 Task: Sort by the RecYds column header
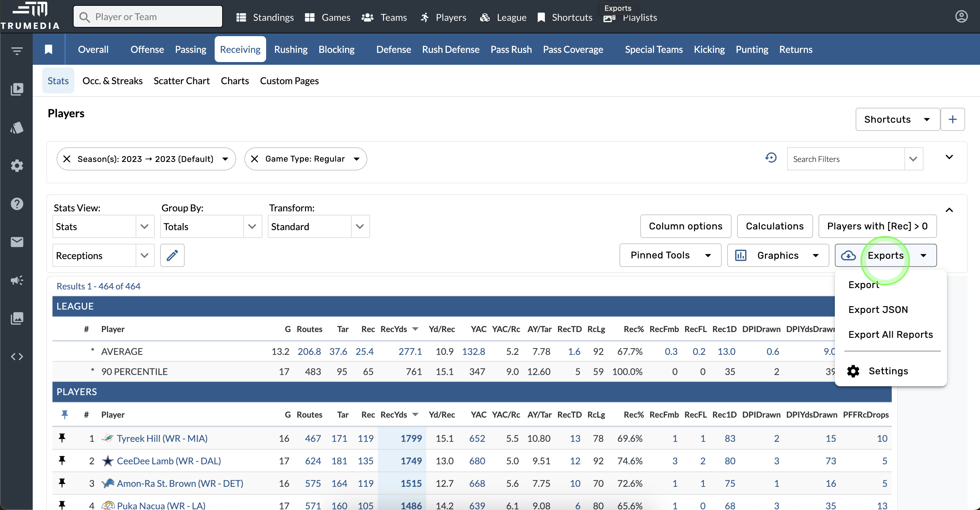coord(394,415)
